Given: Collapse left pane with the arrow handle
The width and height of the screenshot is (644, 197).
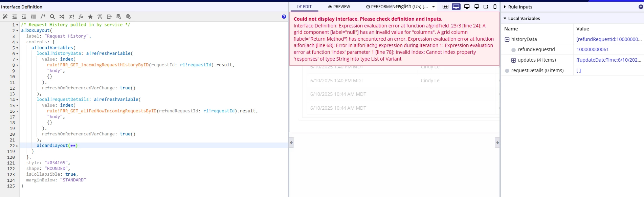Looking at the screenshot, I should [x=291, y=143].
